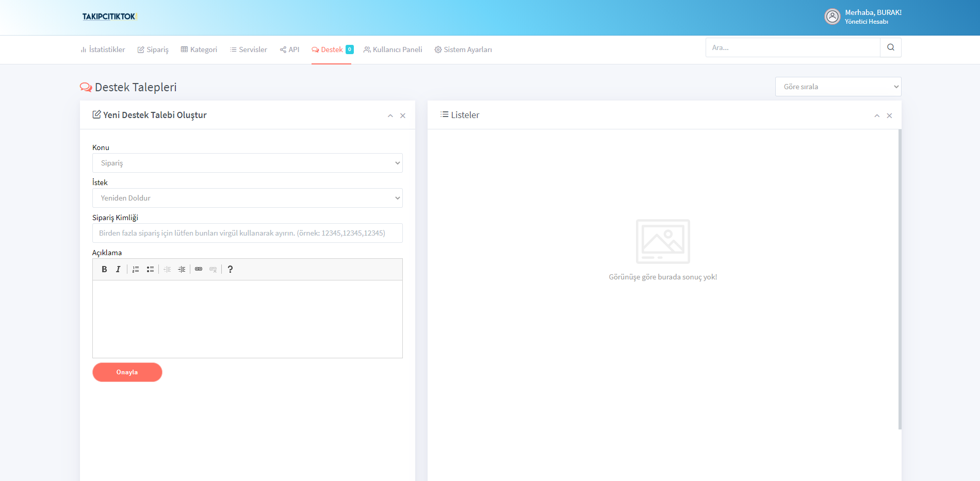Viewport: 980px width, 481px height.
Task: Click the TAKIPCITIKTOK logo
Action: click(x=109, y=16)
